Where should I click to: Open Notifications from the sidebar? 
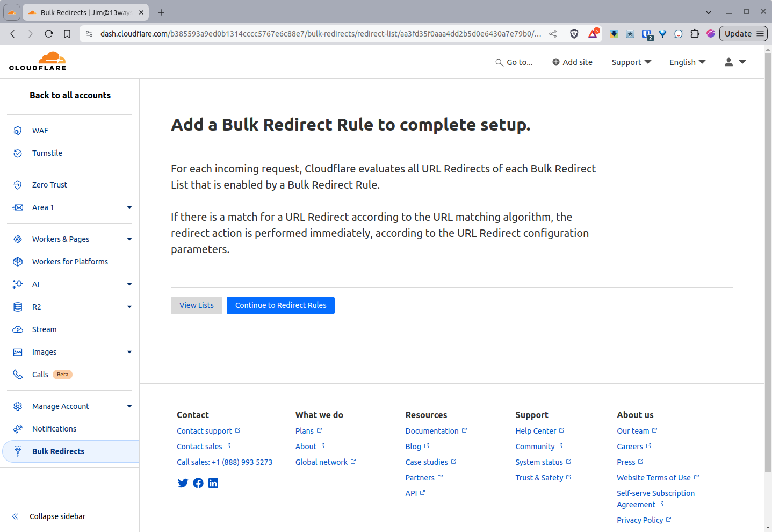click(x=18, y=428)
